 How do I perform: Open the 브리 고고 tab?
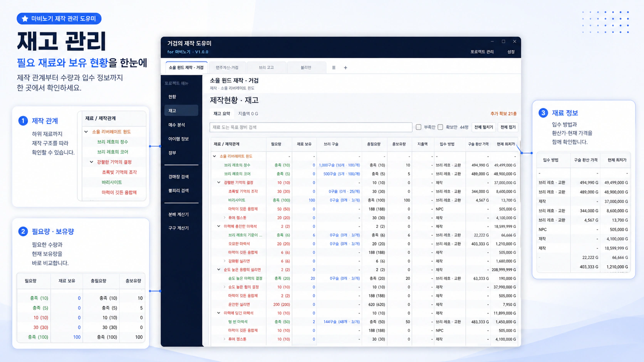pos(266,68)
